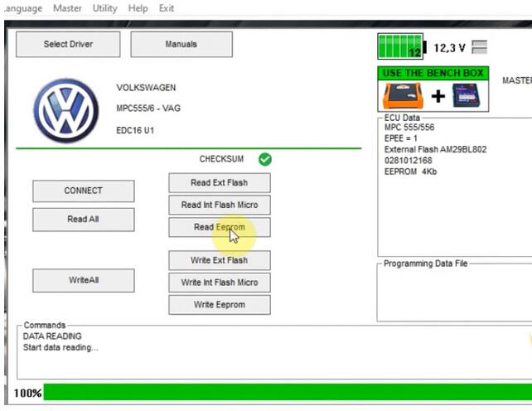Open the Help menu
The width and height of the screenshot is (532, 411).
tap(138, 8)
